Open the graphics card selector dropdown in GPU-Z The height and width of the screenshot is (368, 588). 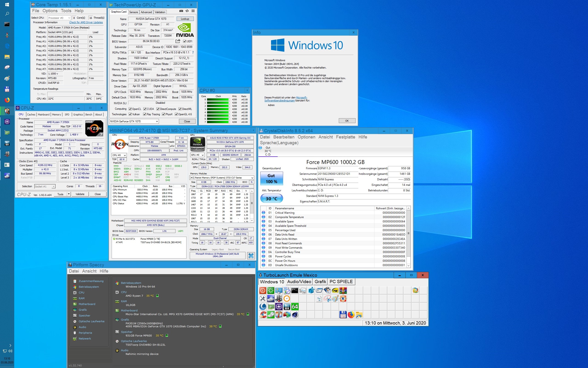(x=134, y=121)
